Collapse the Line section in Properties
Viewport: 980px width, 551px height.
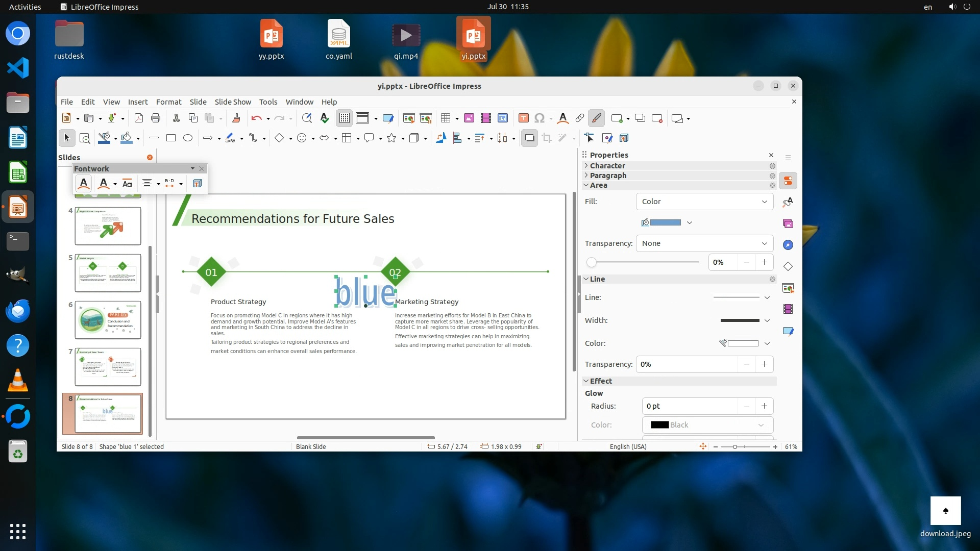coord(597,279)
